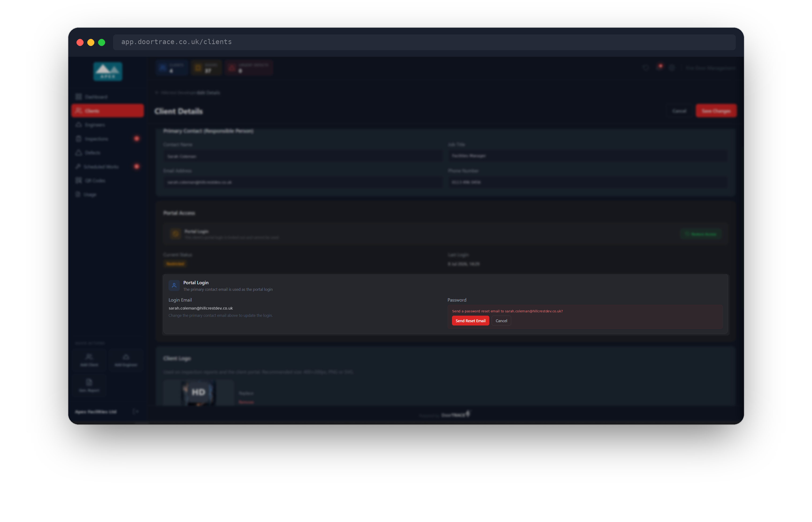The image size is (812, 522).
Task: Click the password reset question text
Action: coord(507,311)
